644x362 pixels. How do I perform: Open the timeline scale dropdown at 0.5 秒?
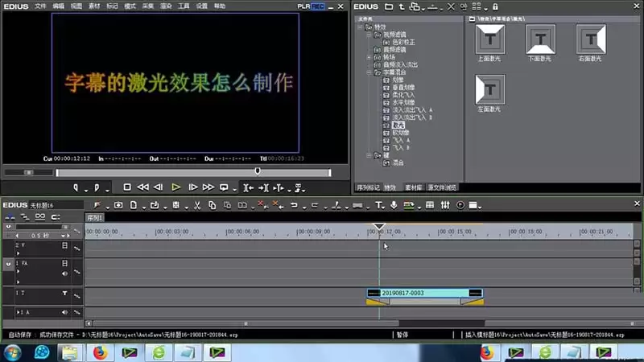click(x=63, y=236)
